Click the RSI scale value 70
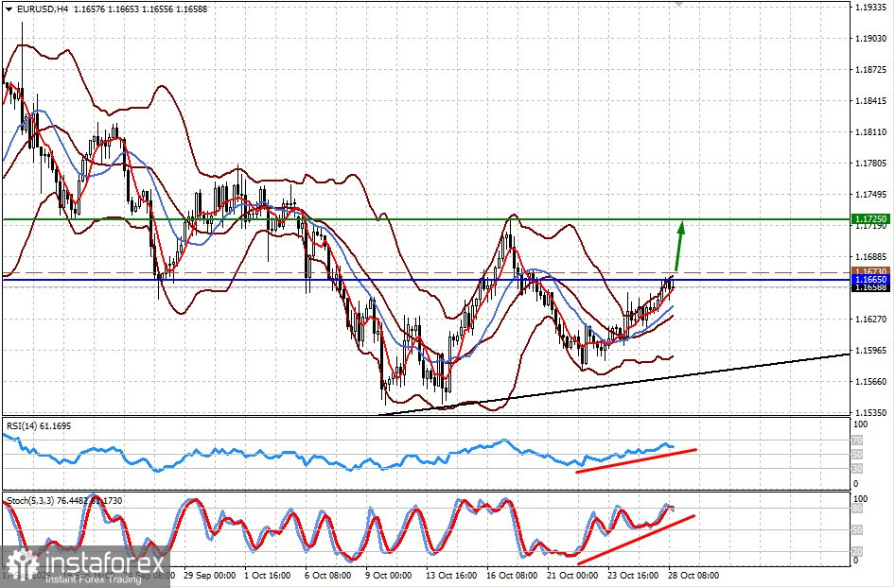Image resolution: width=895 pixels, height=588 pixels. click(x=857, y=441)
